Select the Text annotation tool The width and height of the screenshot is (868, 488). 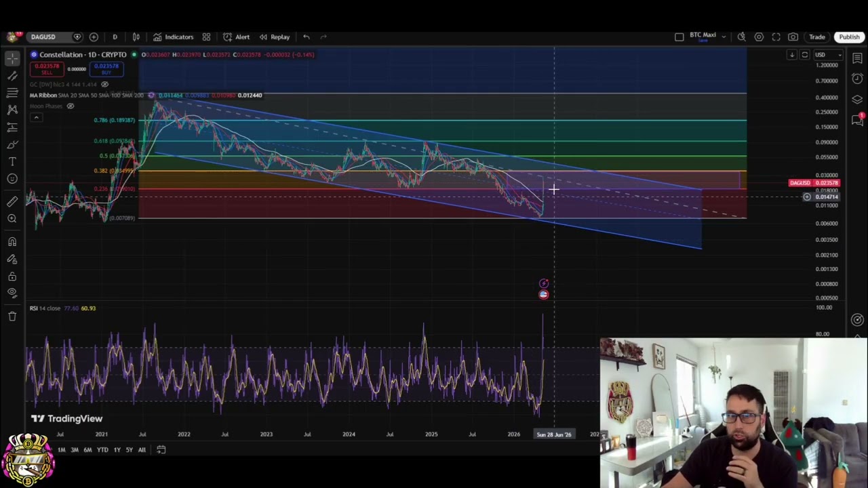click(x=12, y=161)
